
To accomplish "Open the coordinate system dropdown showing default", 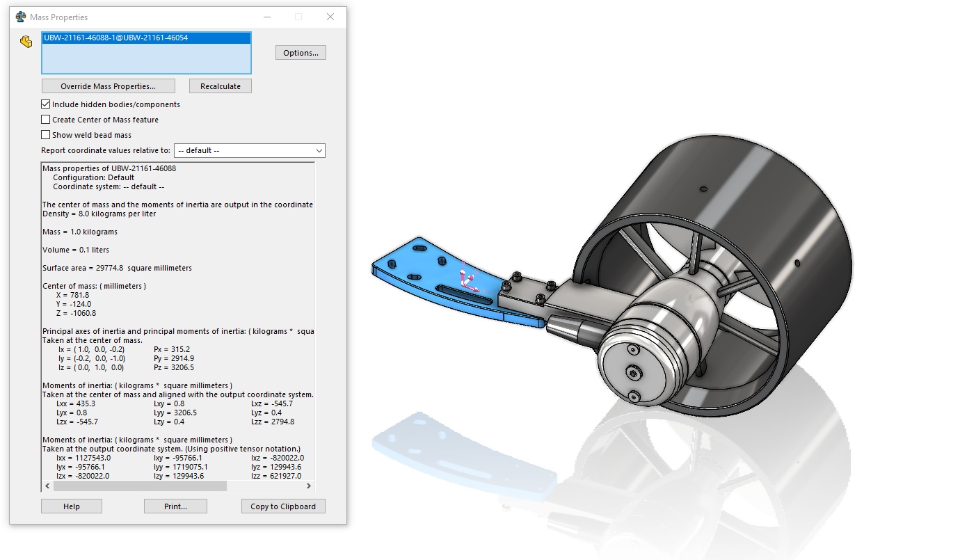I will 249,150.
